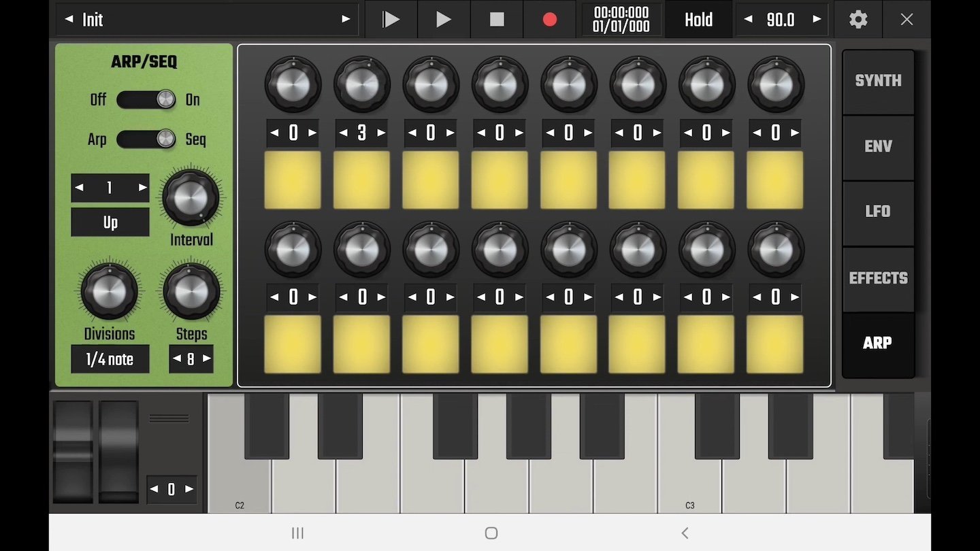Toggle the ARP/SEQ Off/On switch
Screen dimensions: 980x551
146,100
